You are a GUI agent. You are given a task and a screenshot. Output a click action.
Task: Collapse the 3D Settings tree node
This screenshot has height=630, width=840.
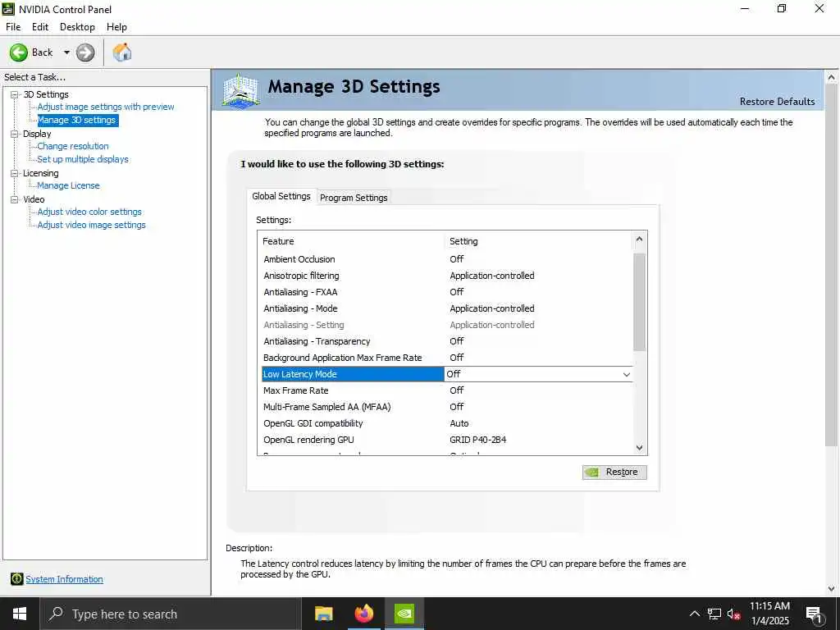[15, 94]
